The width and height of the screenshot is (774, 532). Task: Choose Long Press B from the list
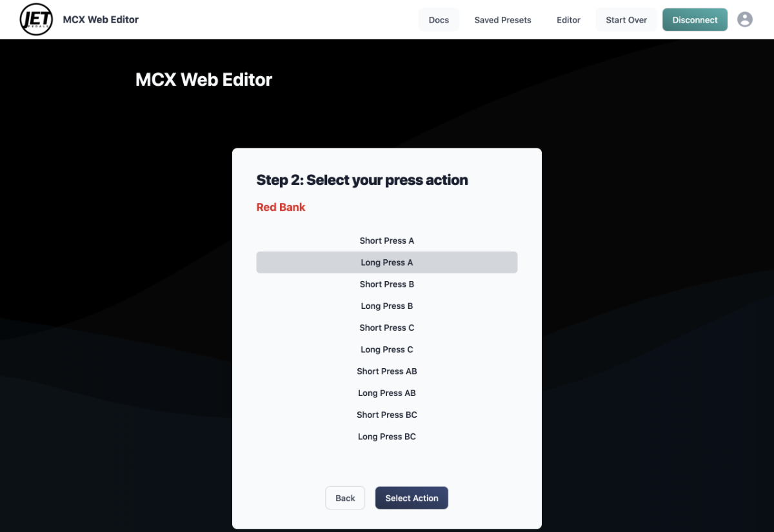(x=387, y=306)
